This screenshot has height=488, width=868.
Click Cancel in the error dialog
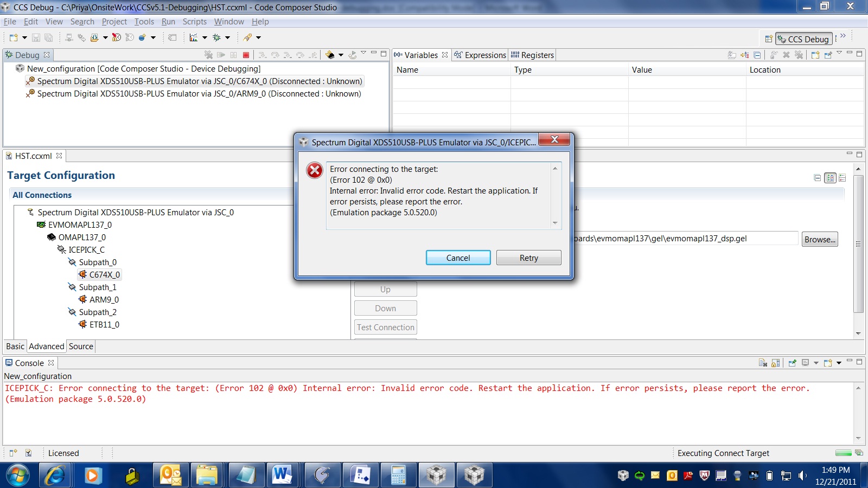click(458, 258)
